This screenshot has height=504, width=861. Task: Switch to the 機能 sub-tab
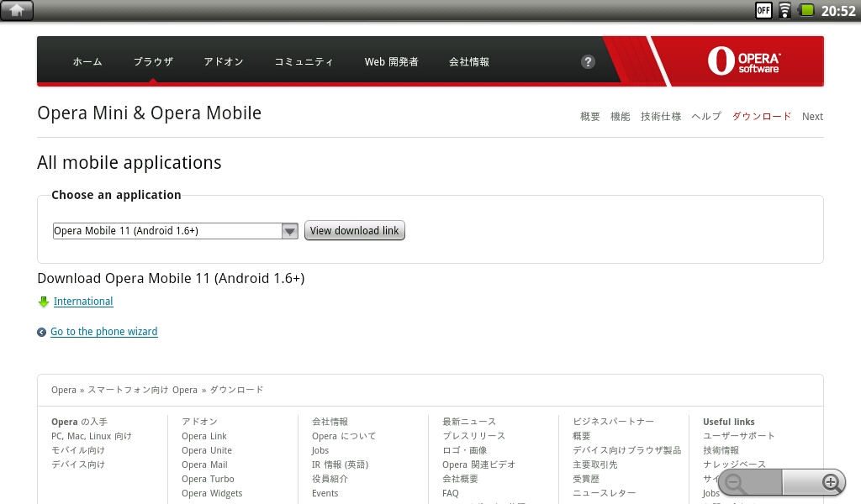pos(620,116)
